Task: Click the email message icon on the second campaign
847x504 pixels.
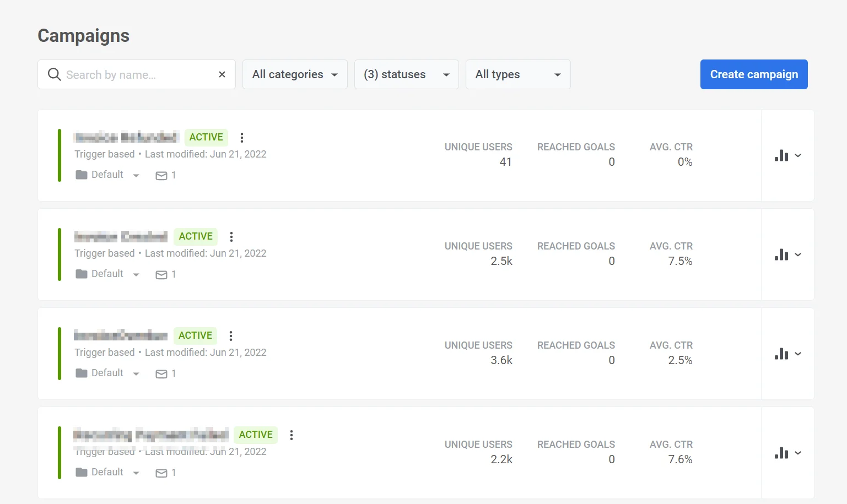Action: [x=161, y=274]
